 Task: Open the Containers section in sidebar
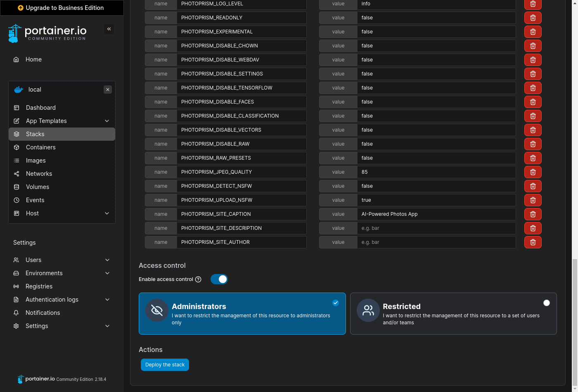coord(40,147)
